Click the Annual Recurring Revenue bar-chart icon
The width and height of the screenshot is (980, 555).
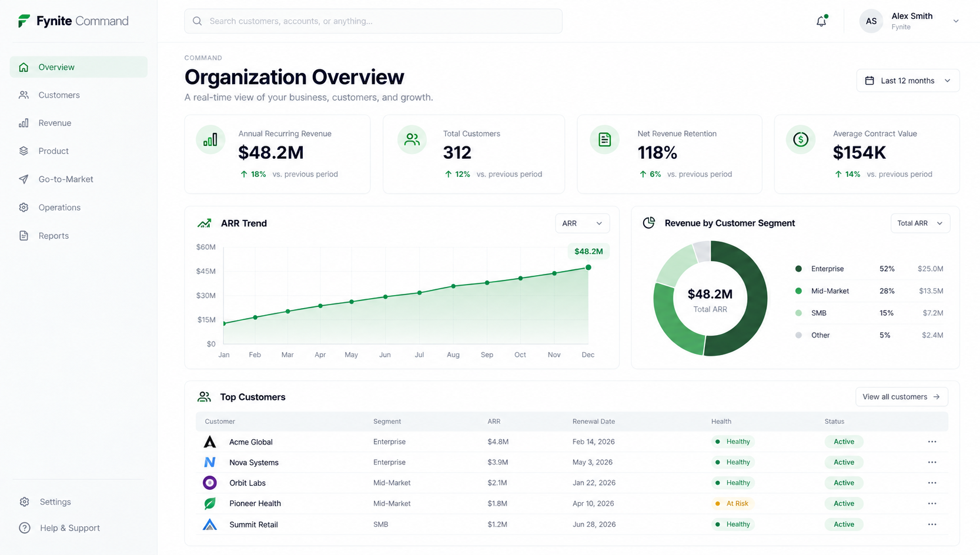pyautogui.click(x=210, y=140)
